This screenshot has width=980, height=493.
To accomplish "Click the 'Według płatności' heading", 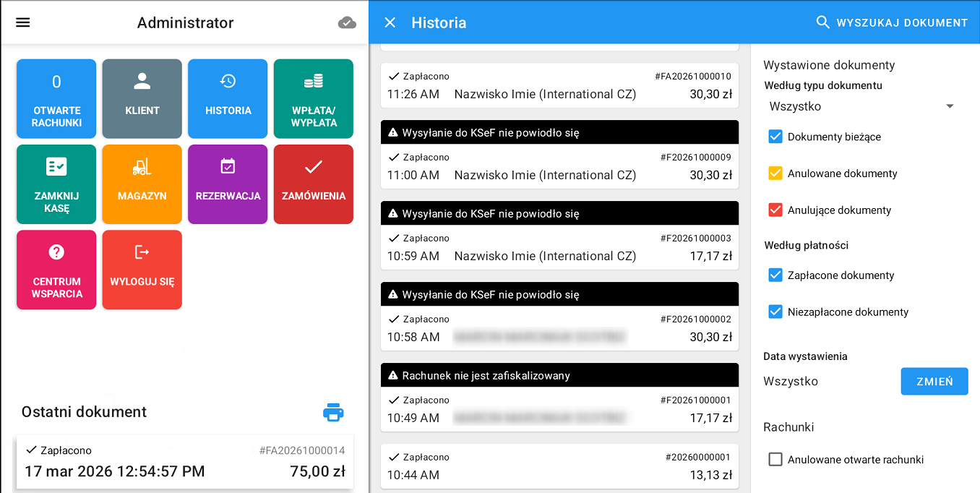I will [807, 245].
